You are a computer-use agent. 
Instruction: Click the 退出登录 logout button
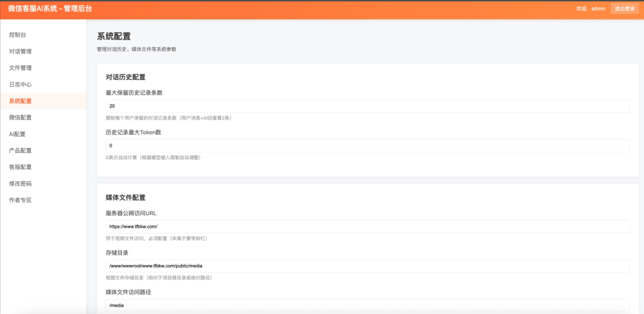point(624,9)
